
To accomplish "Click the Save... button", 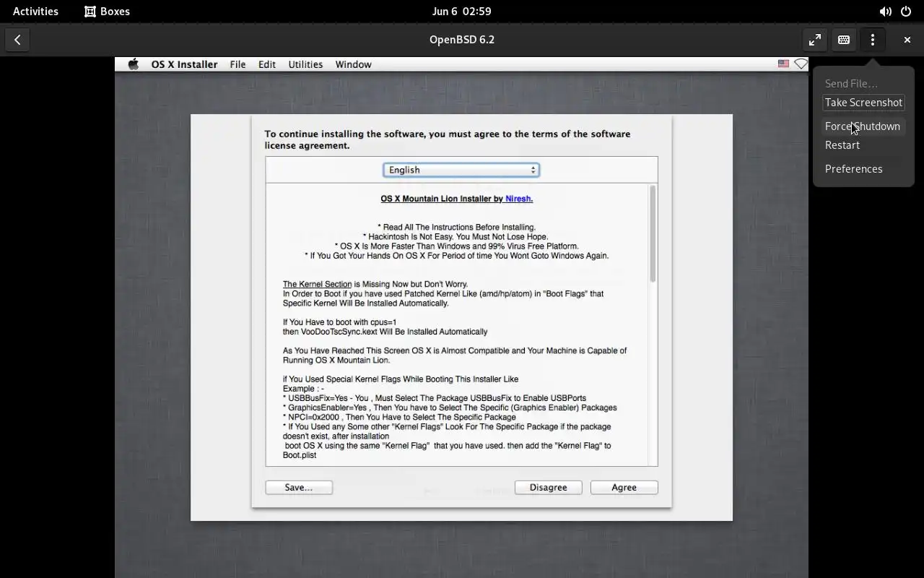I will [x=299, y=488].
